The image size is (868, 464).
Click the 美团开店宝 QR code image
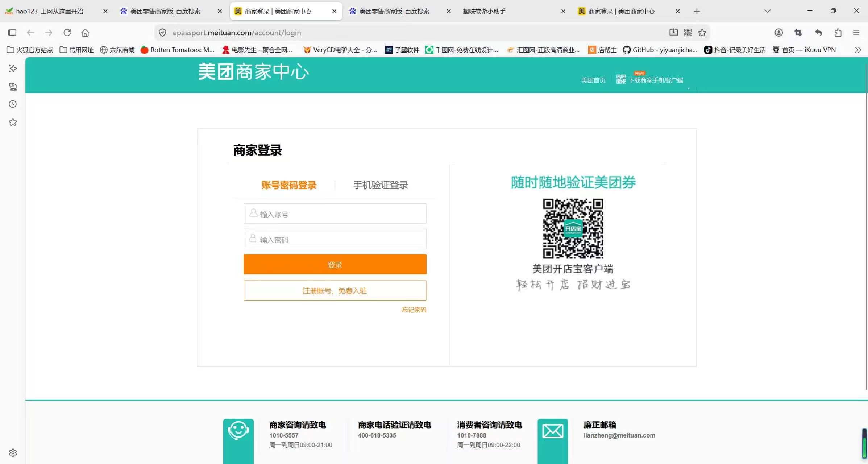click(x=573, y=228)
